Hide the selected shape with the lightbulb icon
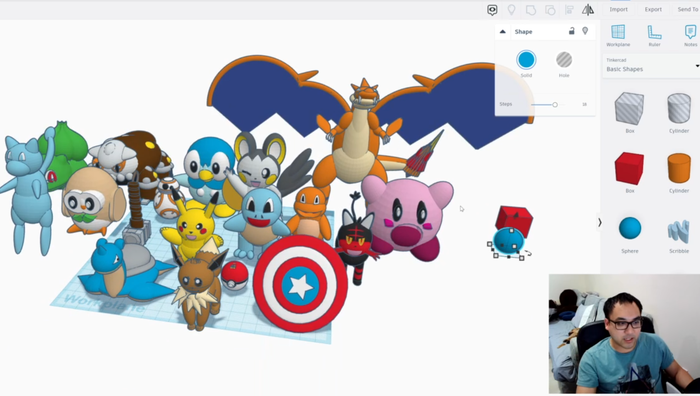The image size is (700, 396). pos(585,31)
